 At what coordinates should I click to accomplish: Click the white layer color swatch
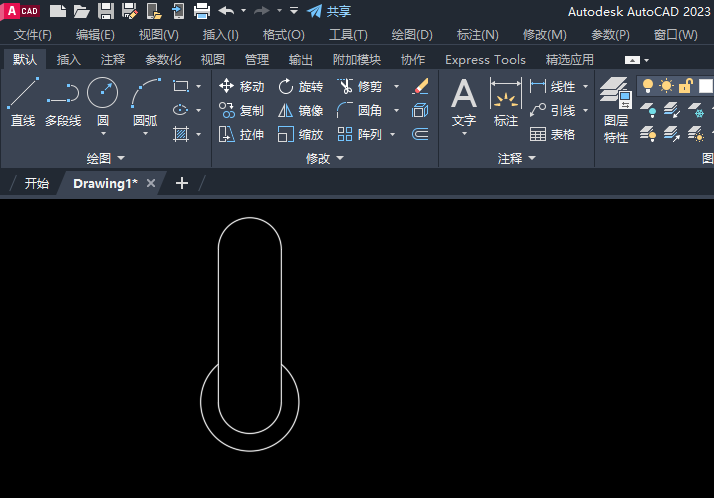705,86
